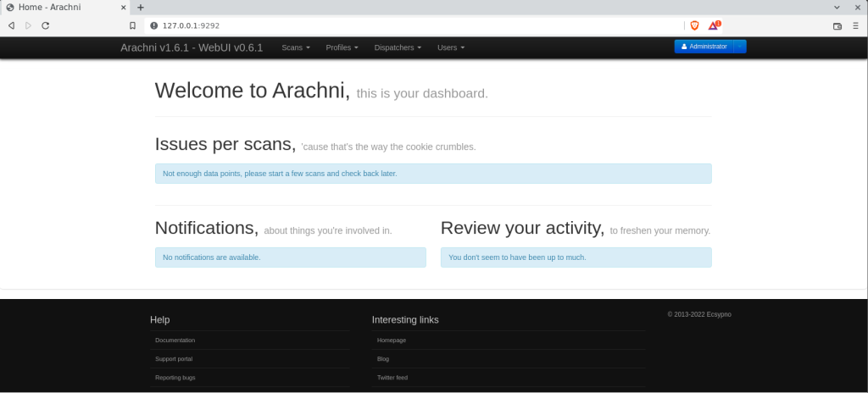The image size is (868, 393).
Task: Open the caret dropdown beside Administrator
Action: [740, 47]
